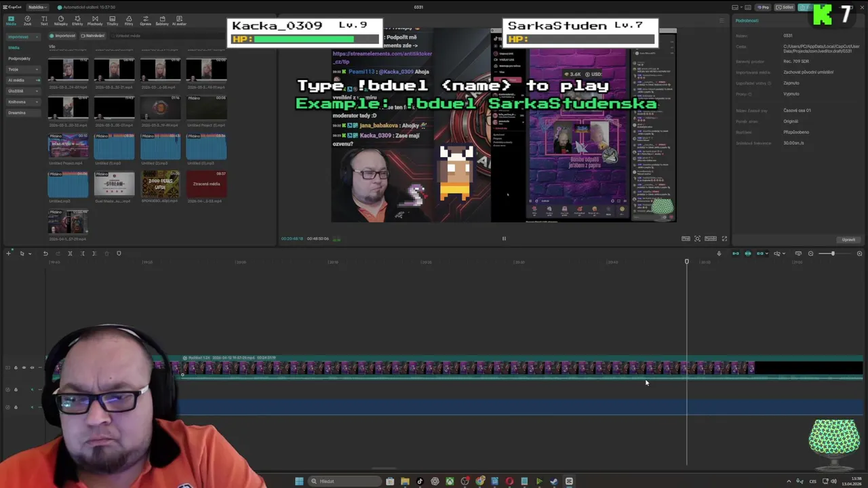Click the Sdílet share button
This screenshot has width=868, height=488.
(785, 7)
